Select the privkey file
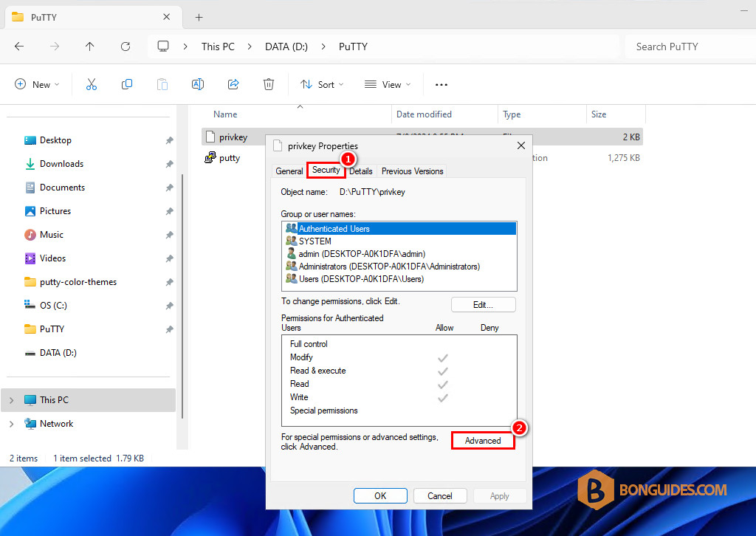This screenshot has width=756, height=536. pyautogui.click(x=233, y=137)
